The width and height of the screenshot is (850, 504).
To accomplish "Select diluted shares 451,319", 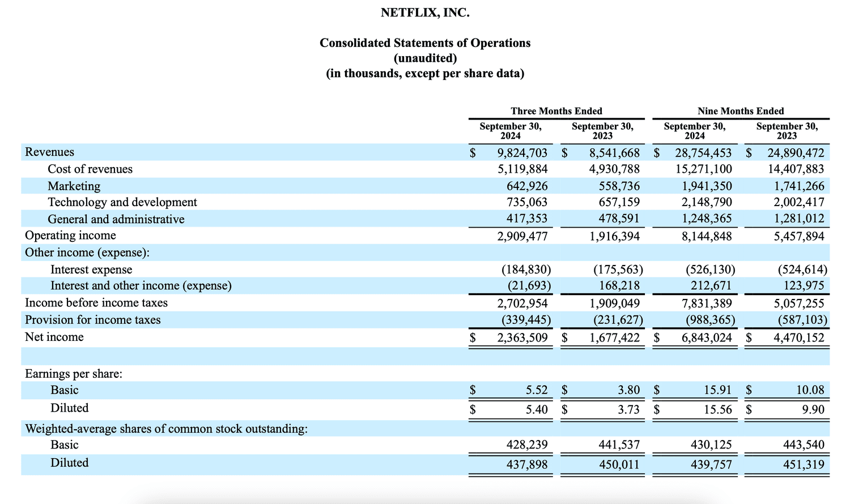I will [804, 465].
